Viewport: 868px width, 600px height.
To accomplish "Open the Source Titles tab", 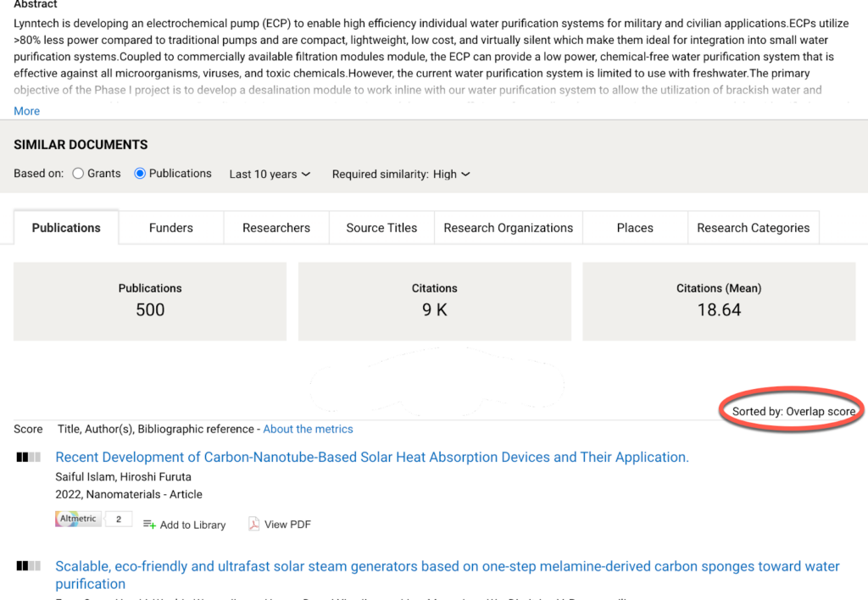I will 381,228.
